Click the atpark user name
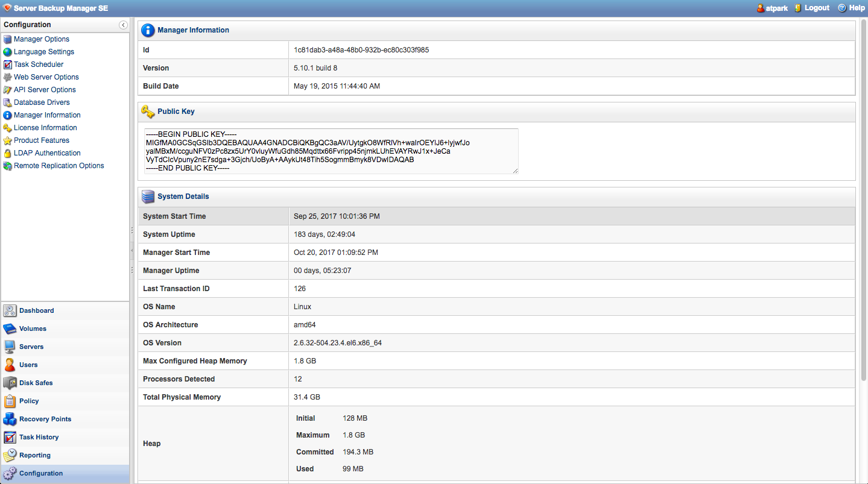 click(777, 8)
